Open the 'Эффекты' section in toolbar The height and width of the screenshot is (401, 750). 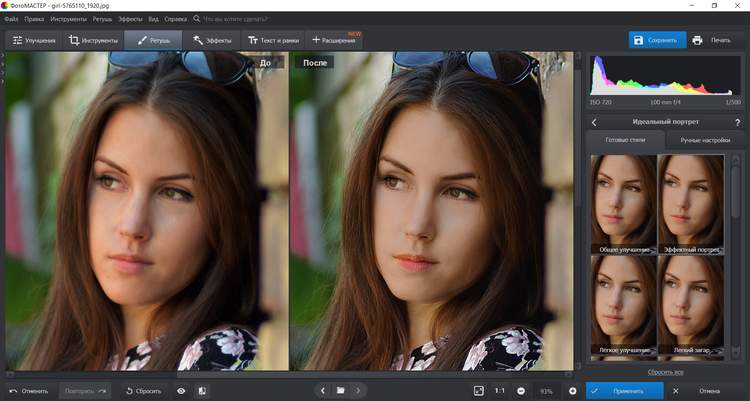[212, 40]
